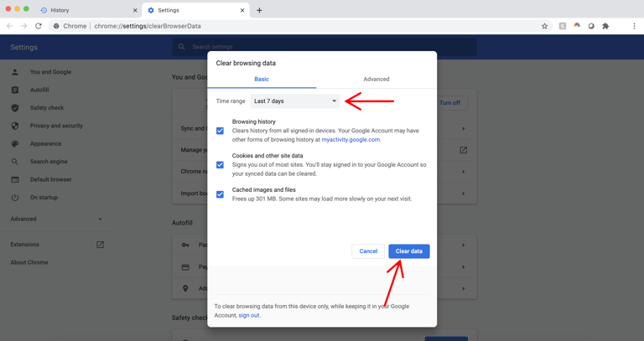Click the bookmark star icon in address bar
Viewport: 644px width, 341px height.
544,26
